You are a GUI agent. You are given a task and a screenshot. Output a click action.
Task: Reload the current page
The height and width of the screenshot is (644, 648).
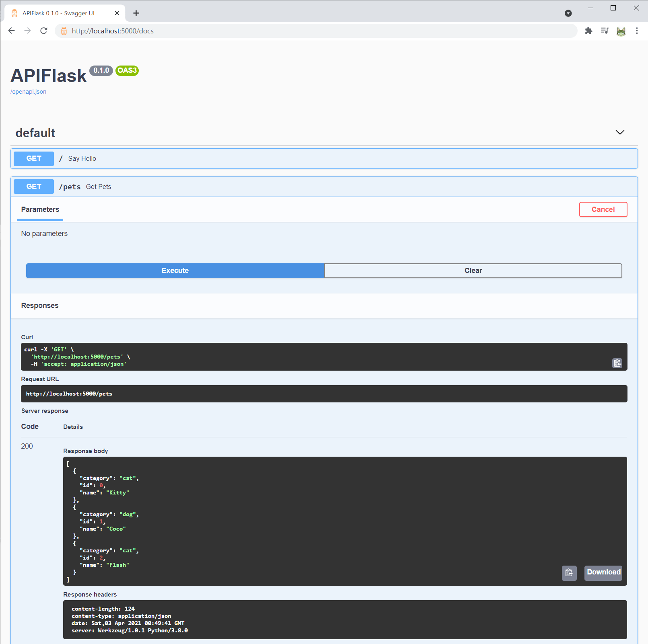44,31
